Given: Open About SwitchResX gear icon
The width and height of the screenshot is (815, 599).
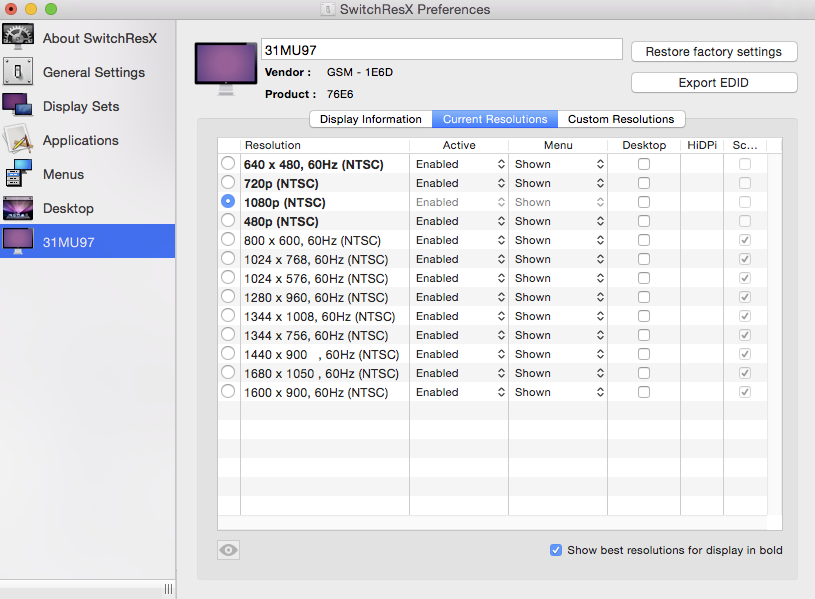Looking at the screenshot, I should click(x=18, y=37).
